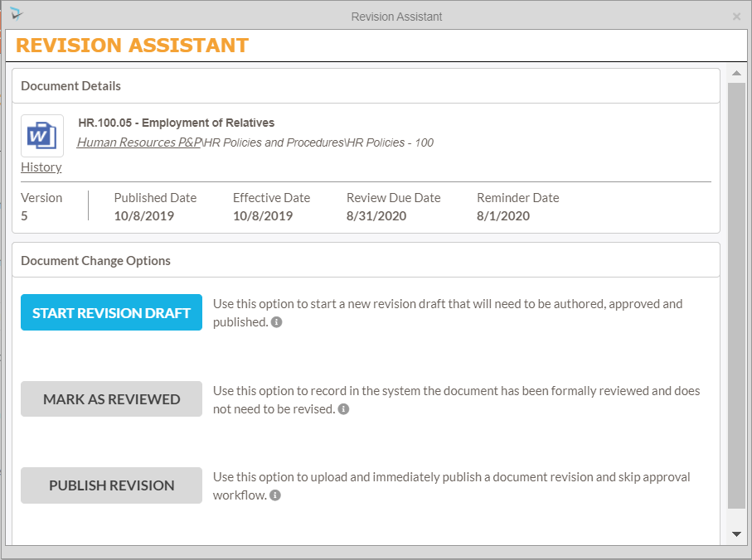Click the Word document icon
The height and width of the screenshot is (560, 752).
41,135
